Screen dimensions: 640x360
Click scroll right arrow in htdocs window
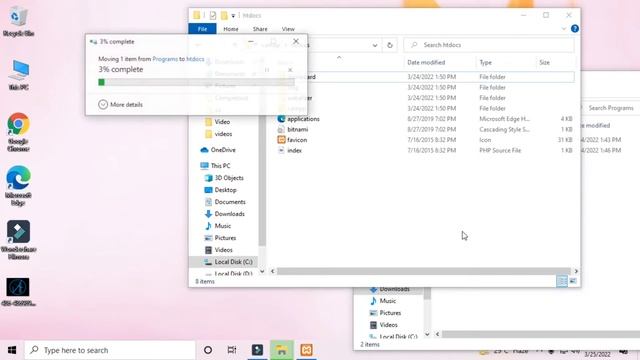[576, 271]
